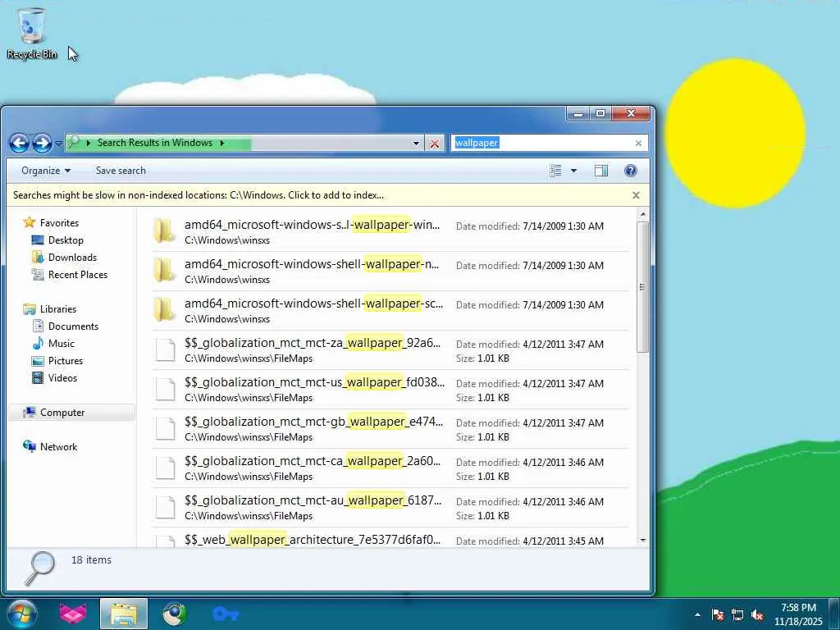Select Favorites in the navigation pane
840x630 pixels.
click(x=52, y=223)
